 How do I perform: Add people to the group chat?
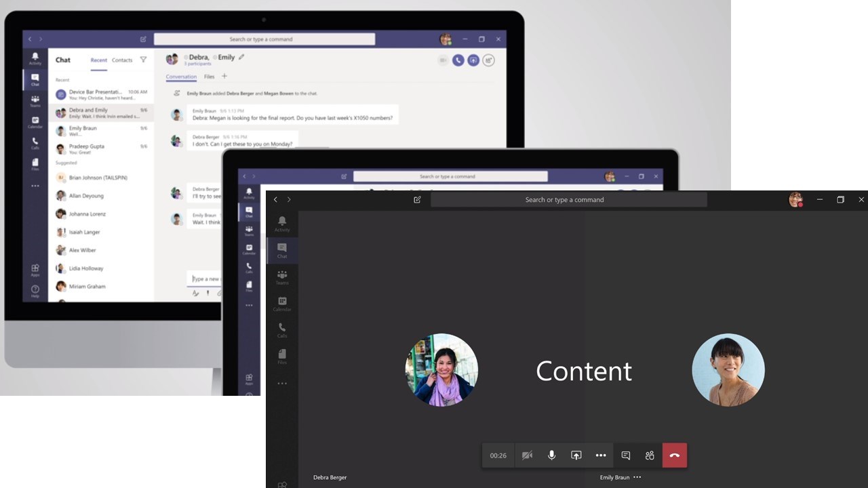point(488,60)
